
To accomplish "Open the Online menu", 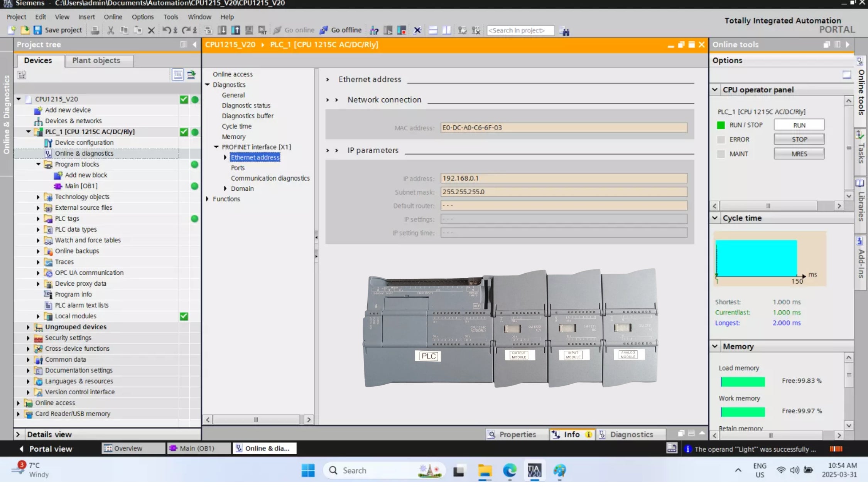I will 113,17.
